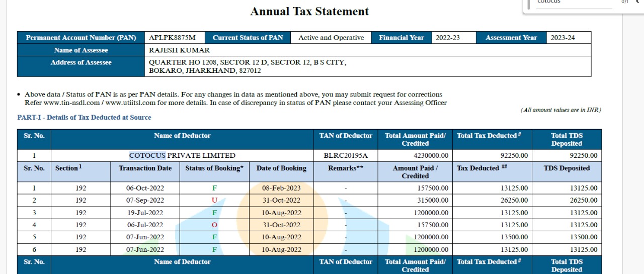Select 157500.00 in the 06-Jul-2022 row
644x274 pixels.
click(433, 225)
